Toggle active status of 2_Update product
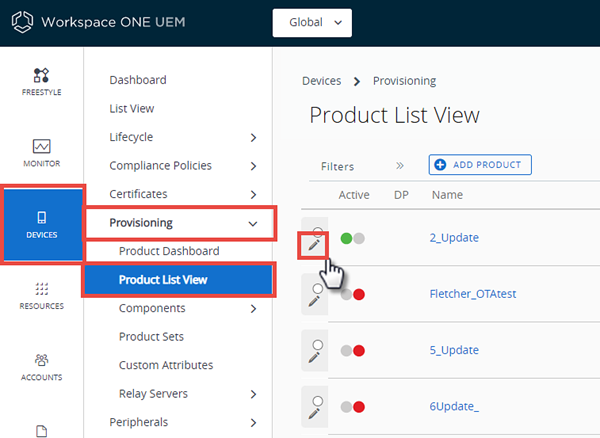The width and height of the screenshot is (600, 438). (x=352, y=238)
